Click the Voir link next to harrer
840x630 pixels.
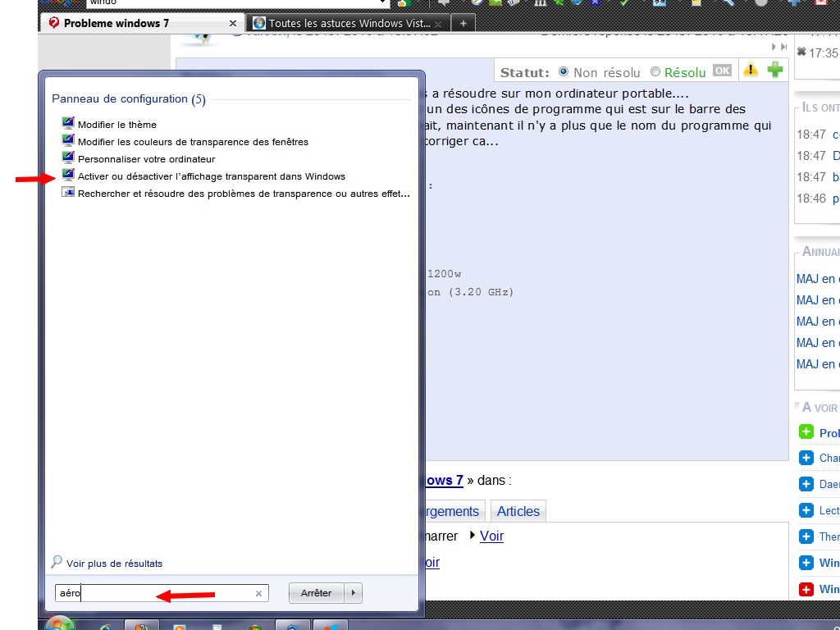click(492, 536)
